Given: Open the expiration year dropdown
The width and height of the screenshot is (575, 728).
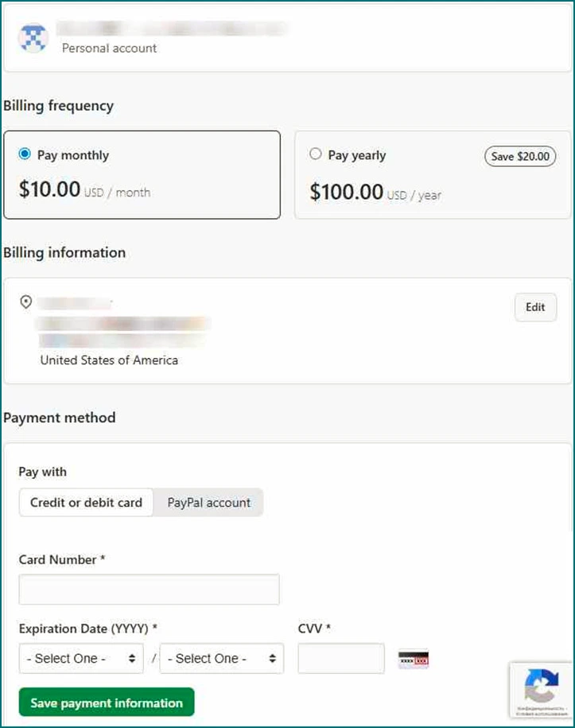Looking at the screenshot, I should click(x=221, y=659).
